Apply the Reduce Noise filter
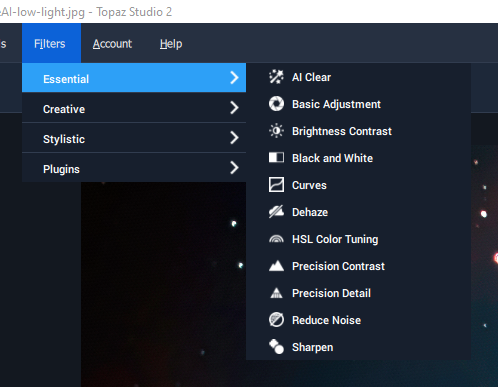498x387 pixels. tap(358, 320)
